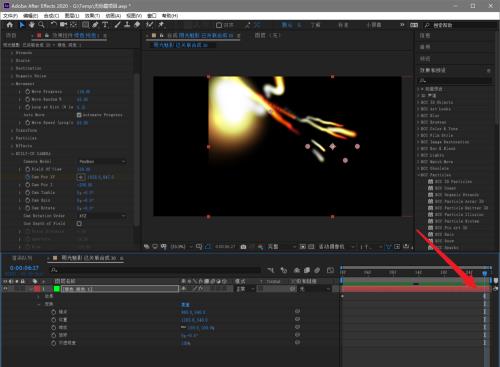Click the green layer label color swatch
The image size is (500, 367).
[57, 289]
